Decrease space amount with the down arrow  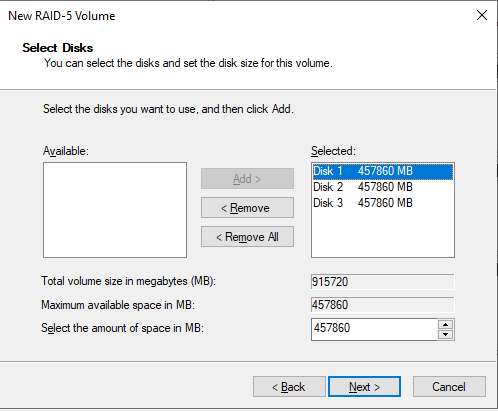(446, 334)
